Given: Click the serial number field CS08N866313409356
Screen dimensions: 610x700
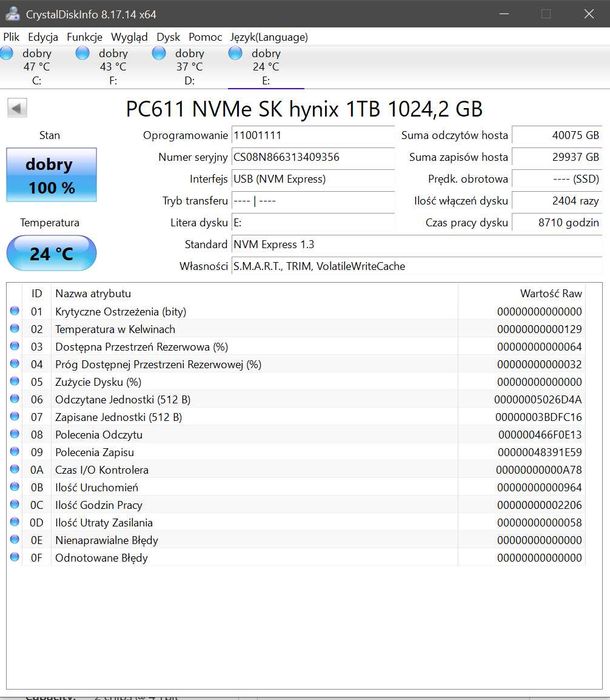Looking at the screenshot, I should pos(313,157).
